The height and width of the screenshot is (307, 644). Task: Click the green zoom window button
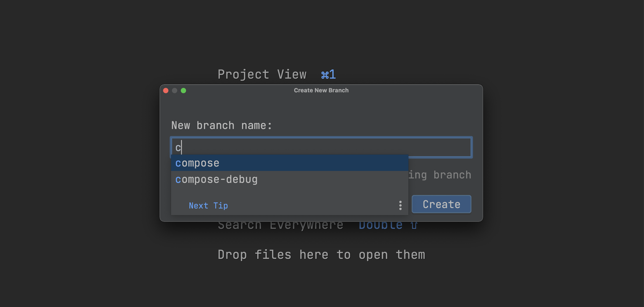click(x=184, y=90)
